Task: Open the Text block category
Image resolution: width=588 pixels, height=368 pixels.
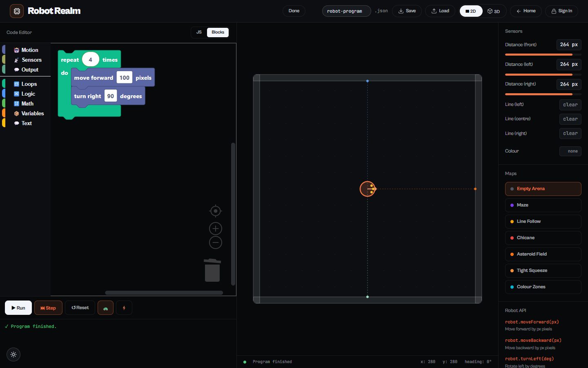Action: click(26, 123)
